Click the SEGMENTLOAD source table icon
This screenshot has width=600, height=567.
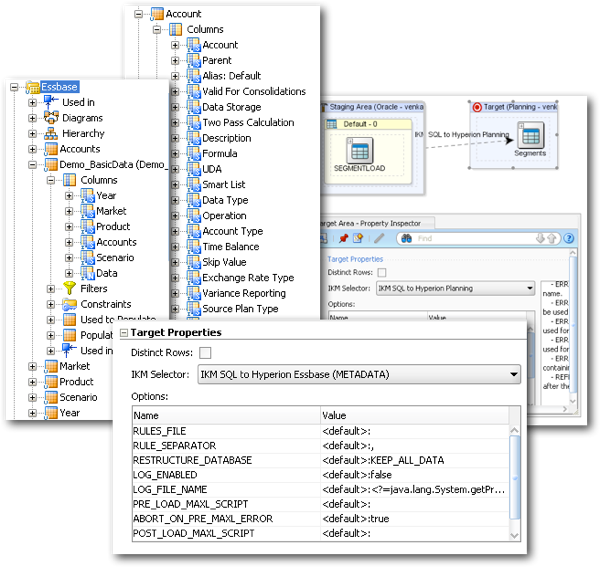click(360, 150)
